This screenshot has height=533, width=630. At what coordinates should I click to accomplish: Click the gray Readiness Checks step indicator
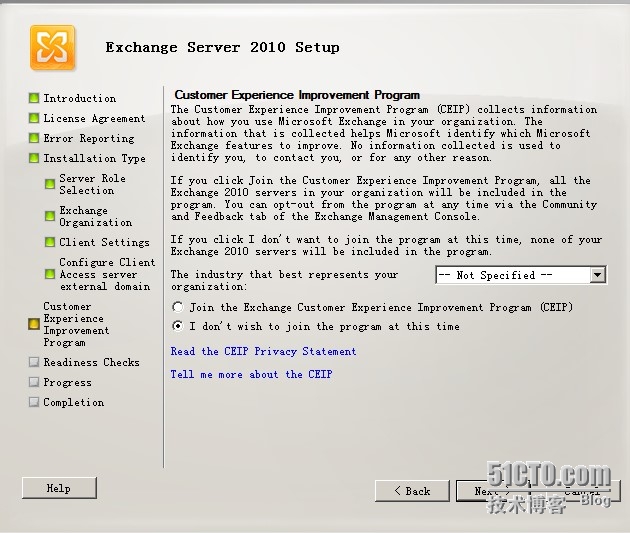pos(34,362)
